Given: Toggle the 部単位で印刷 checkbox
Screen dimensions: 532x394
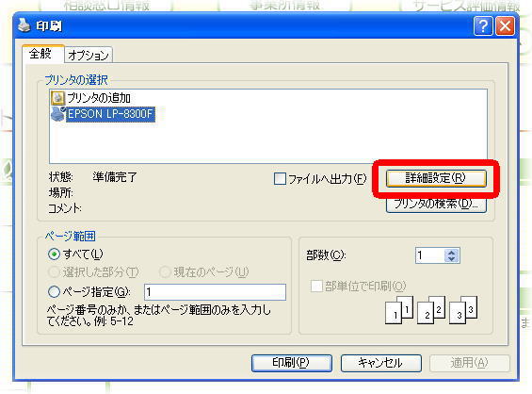Looking at the screenshot, I should (x=316, y=286).
